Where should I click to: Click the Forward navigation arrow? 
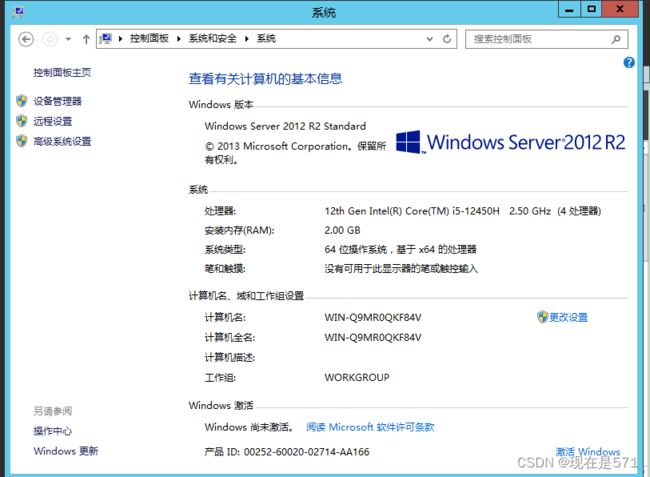[50, 39]
